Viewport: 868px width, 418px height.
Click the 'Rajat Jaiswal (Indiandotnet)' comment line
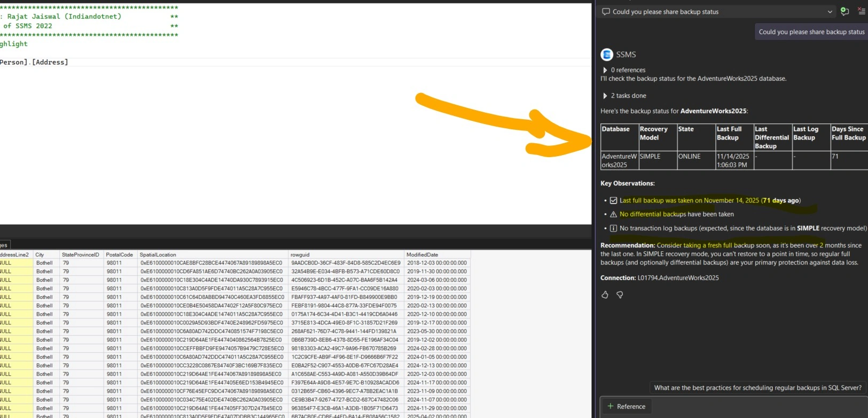coord(64,17)
